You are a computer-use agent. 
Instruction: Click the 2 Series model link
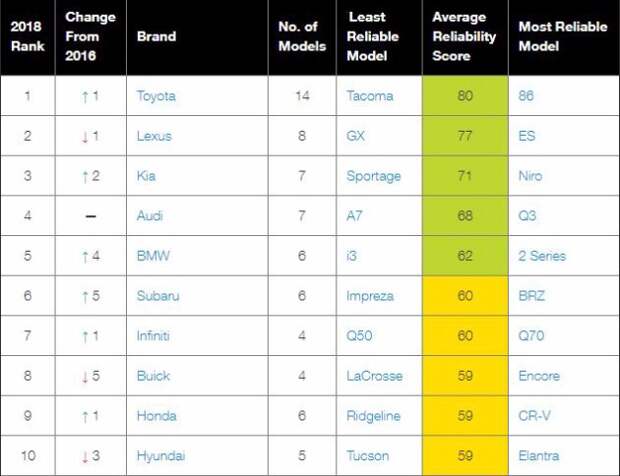[542, 256]
